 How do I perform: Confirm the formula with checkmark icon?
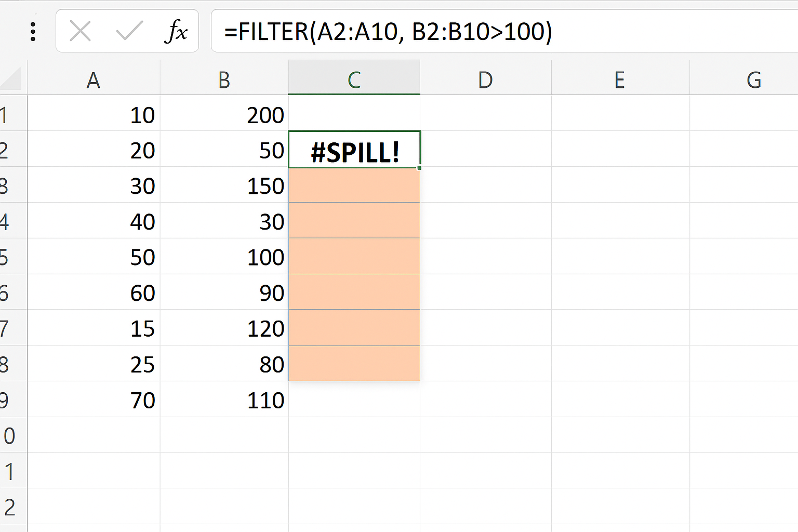pos(129,31)
